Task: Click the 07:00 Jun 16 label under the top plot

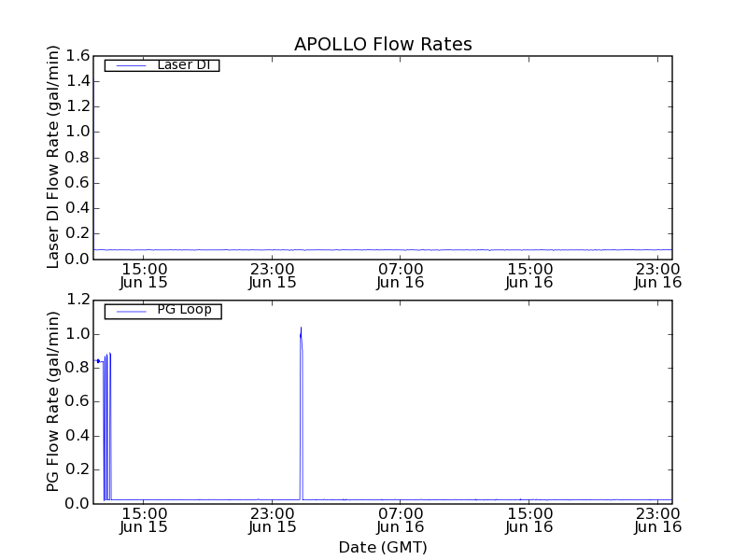Action: pos(401,275)
